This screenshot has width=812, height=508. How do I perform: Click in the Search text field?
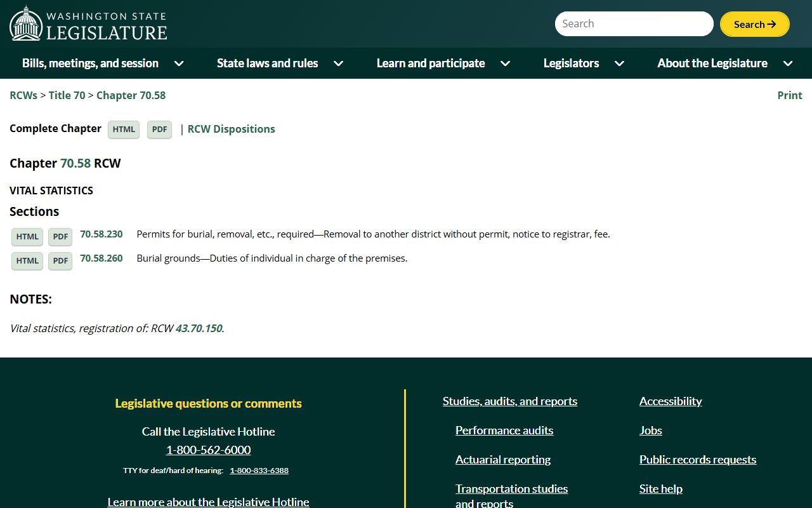pyautogui.click(x=634, y=24)
